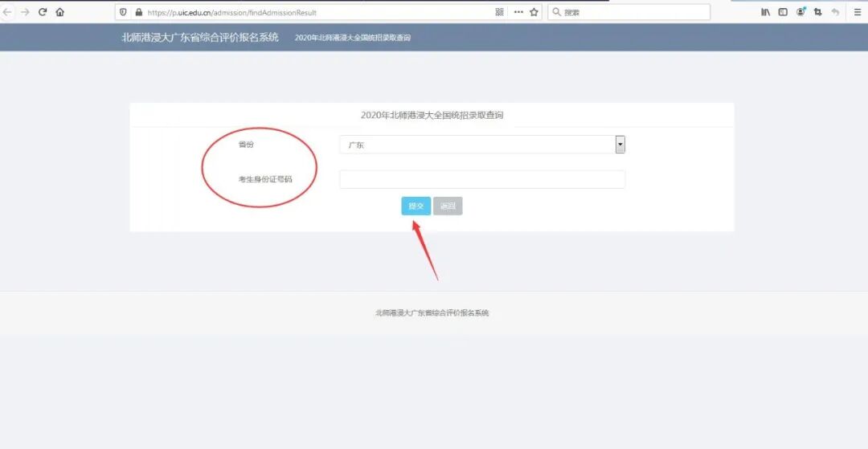Open the 省份 province dropdown
The height and width of the screenshot is (449, 868).
[482, 145]
